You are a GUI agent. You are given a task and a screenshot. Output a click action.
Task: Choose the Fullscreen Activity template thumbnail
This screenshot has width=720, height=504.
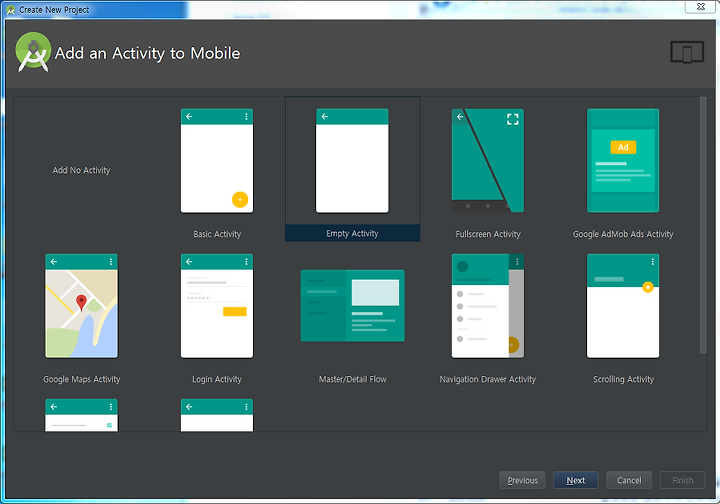(488, 161)
